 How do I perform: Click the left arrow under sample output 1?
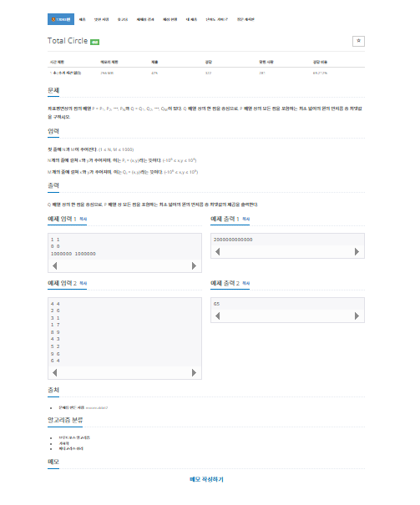tap(218, 251)
